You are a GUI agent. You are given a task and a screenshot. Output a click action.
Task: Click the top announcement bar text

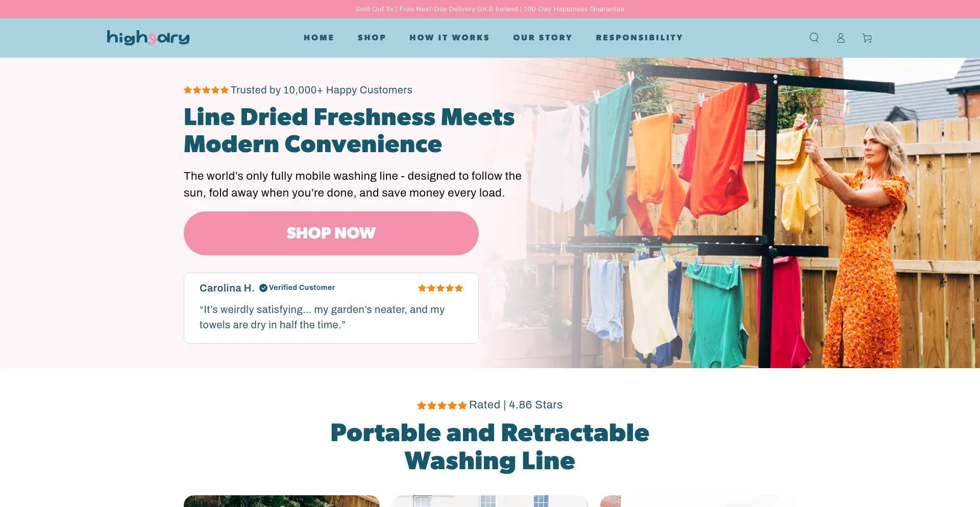coord(490,9)
